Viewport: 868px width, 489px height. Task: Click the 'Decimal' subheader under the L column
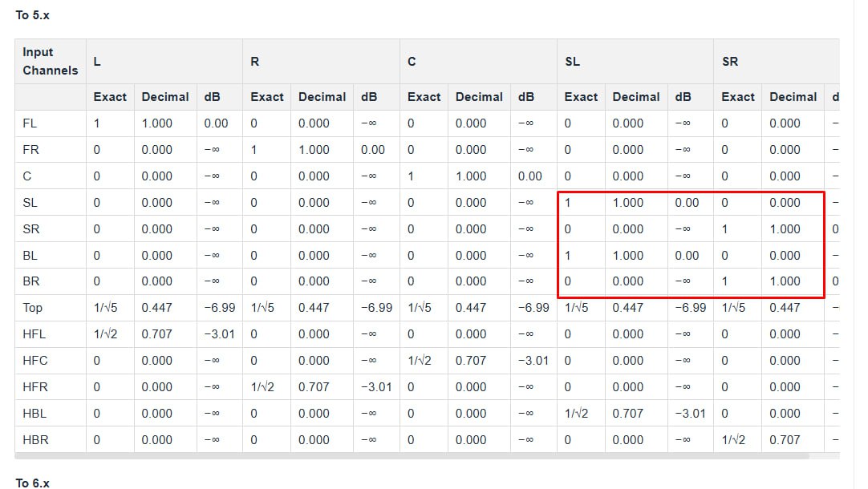(164, 97)
